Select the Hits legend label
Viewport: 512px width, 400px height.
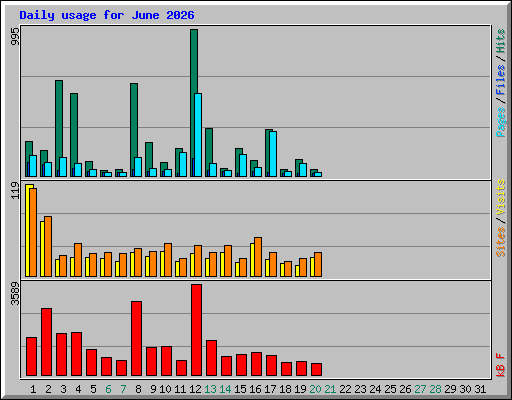501,41
